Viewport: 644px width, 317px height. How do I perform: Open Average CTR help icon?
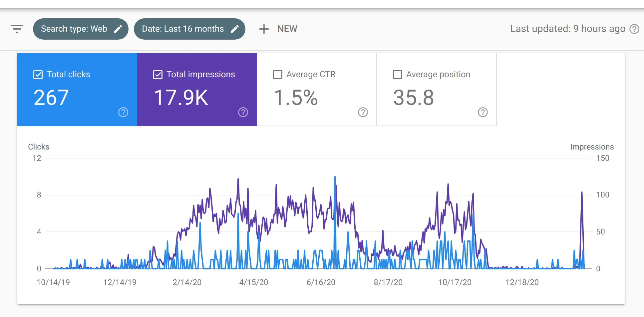(363, 112)
